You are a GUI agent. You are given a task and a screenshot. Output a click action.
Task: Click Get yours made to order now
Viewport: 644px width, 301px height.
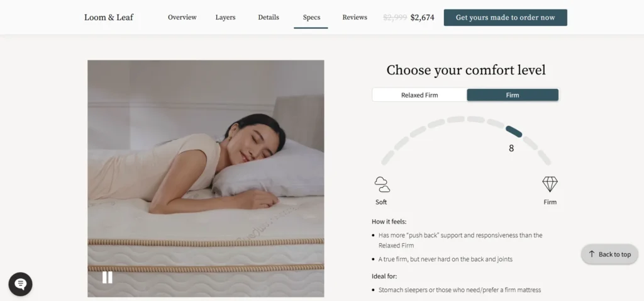tap(505, 18)
